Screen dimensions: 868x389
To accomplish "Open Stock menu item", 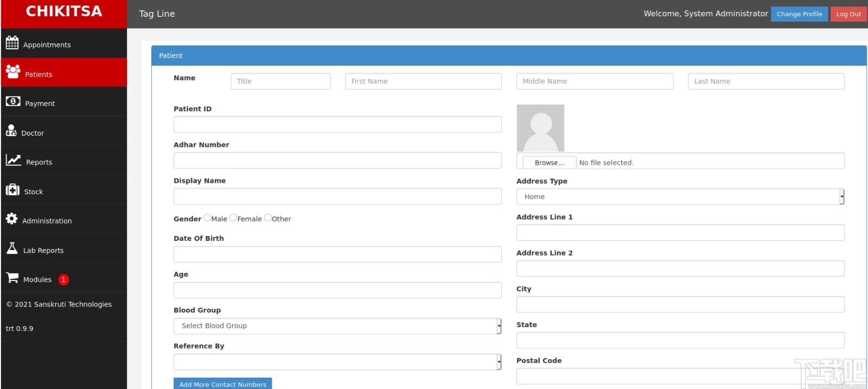I will click(x=64, y=189).
